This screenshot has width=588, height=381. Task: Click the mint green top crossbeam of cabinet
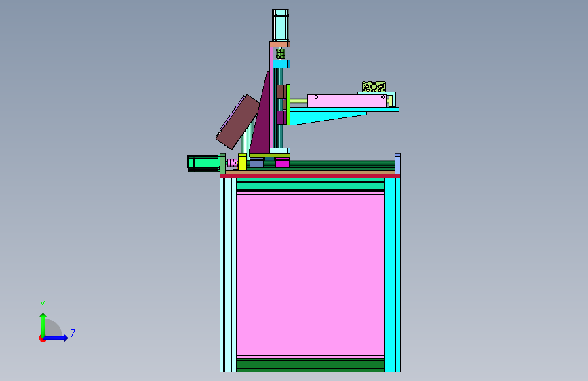(x=310, y=184)
